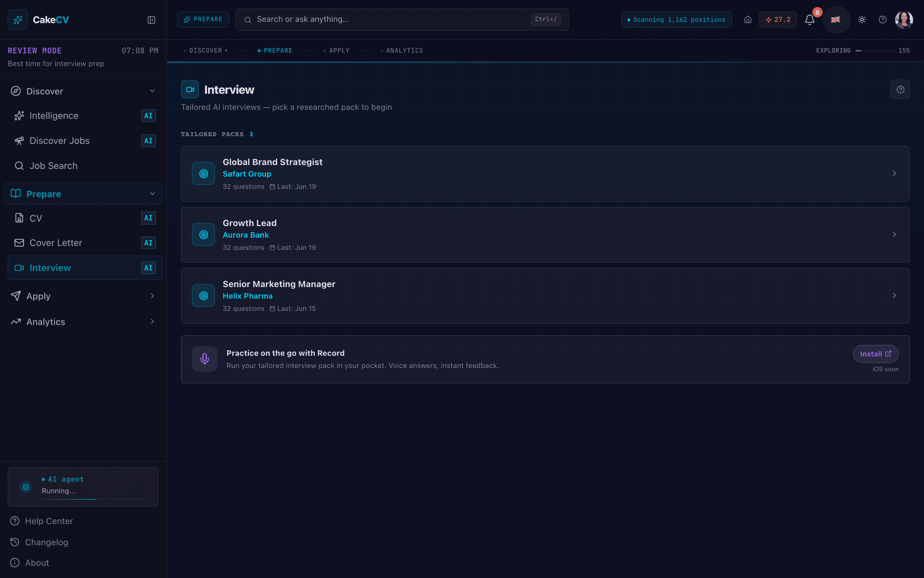This screenshot has width=924, height=578.
Task: Open help from the top bar question icon
Action: click(882, 20)
